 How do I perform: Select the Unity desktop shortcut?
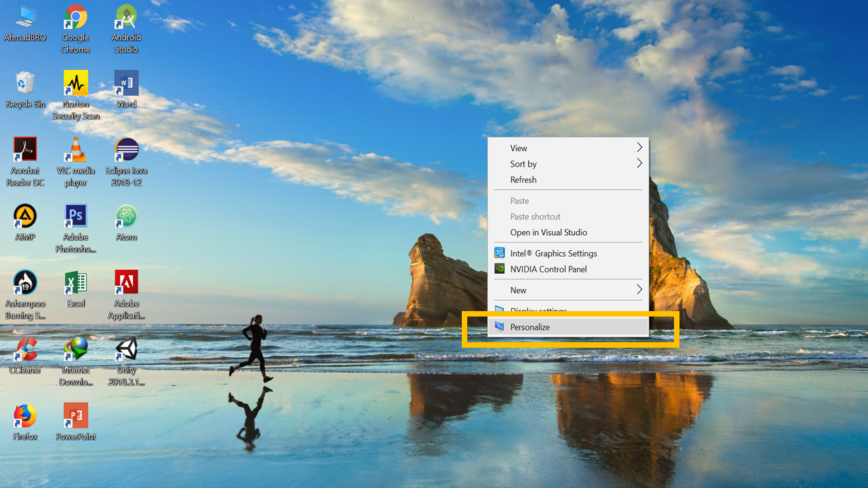(x=126, y=350)
